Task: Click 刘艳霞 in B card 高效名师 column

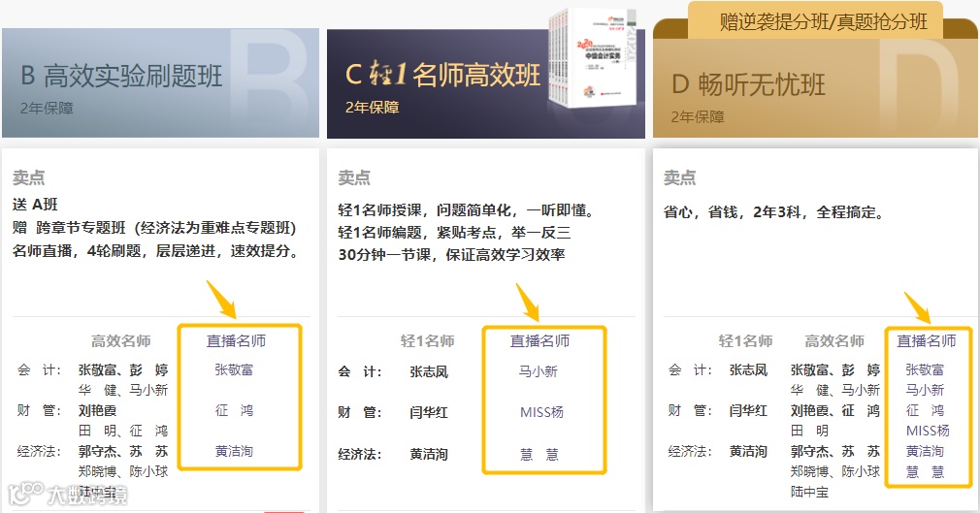Action: [x=97, y=410]
